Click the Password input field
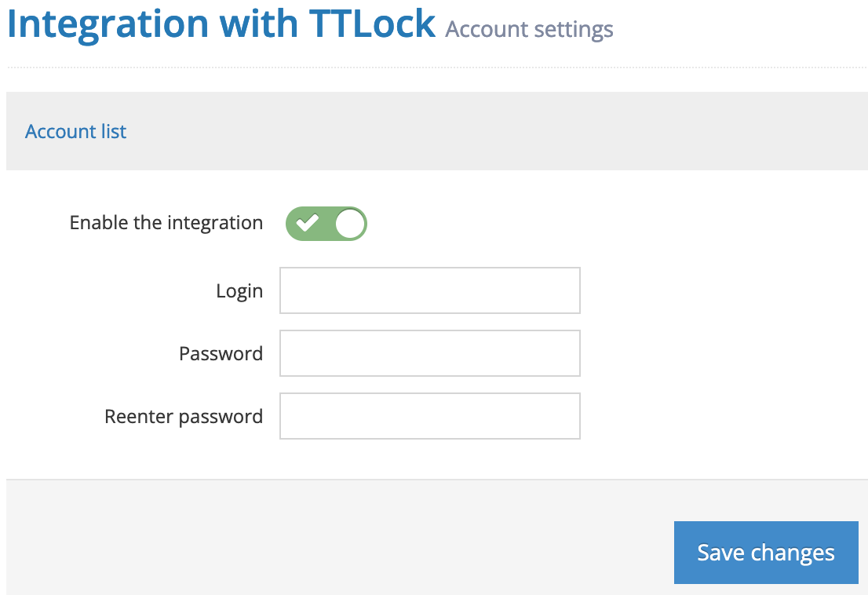868x595 pixels. pos(429,353)
